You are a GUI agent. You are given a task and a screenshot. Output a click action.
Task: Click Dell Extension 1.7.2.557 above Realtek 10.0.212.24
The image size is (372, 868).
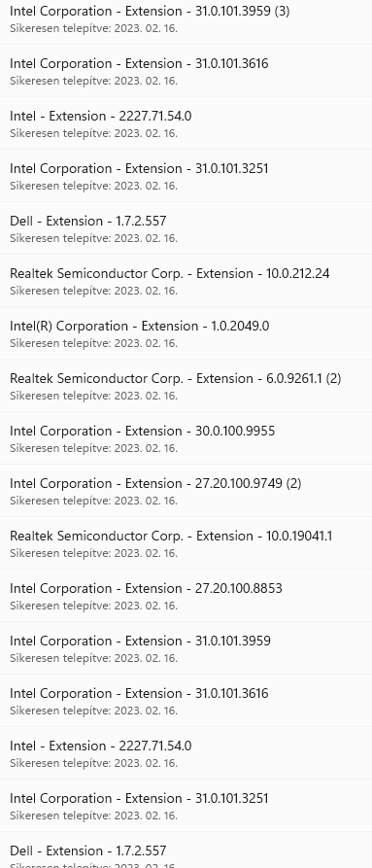tap(186, 228)
